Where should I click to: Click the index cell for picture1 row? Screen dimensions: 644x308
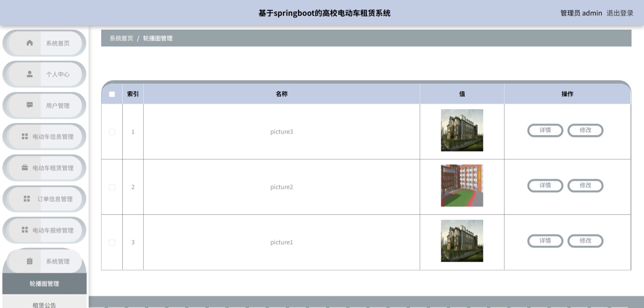coord(133,242)
